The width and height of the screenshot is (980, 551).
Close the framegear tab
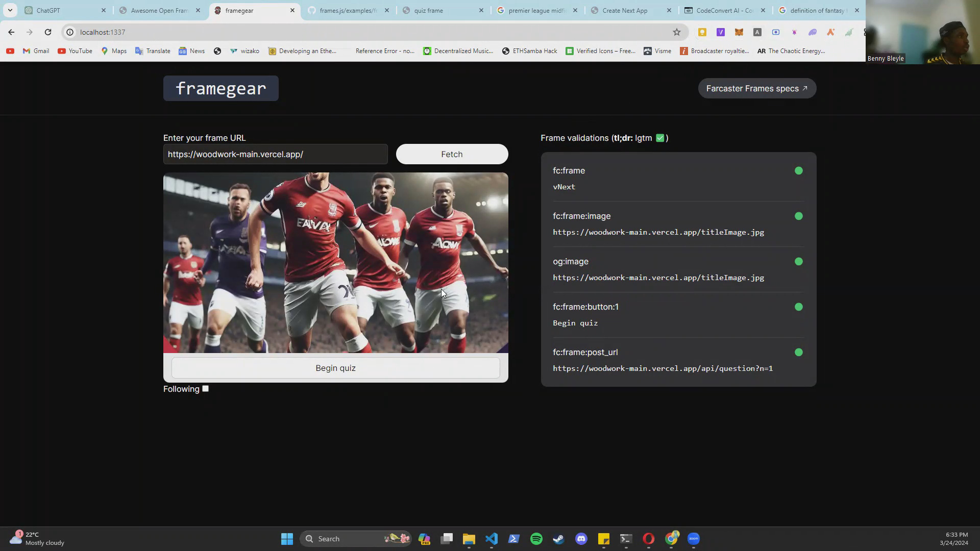tap(292, 10)
